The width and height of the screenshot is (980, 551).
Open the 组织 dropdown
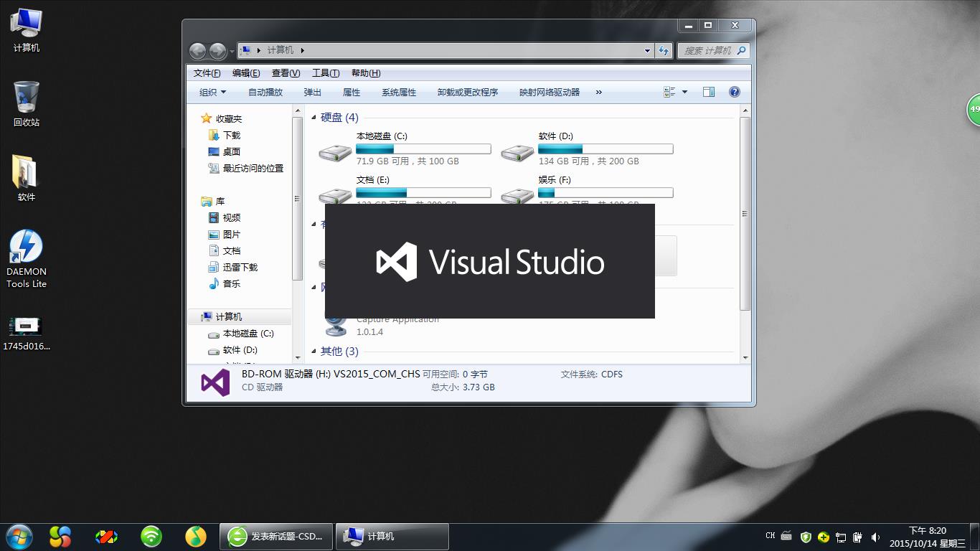(x=212, y=92)
